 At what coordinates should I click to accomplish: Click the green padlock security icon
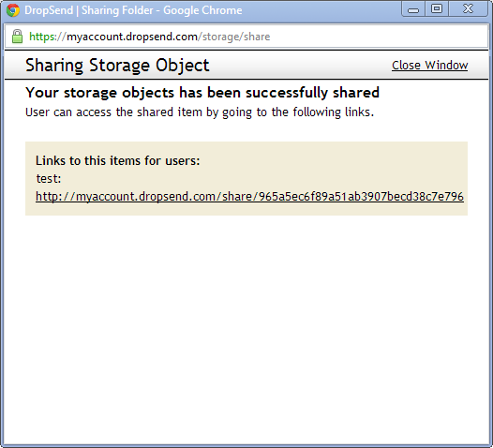tap(17, 37)
